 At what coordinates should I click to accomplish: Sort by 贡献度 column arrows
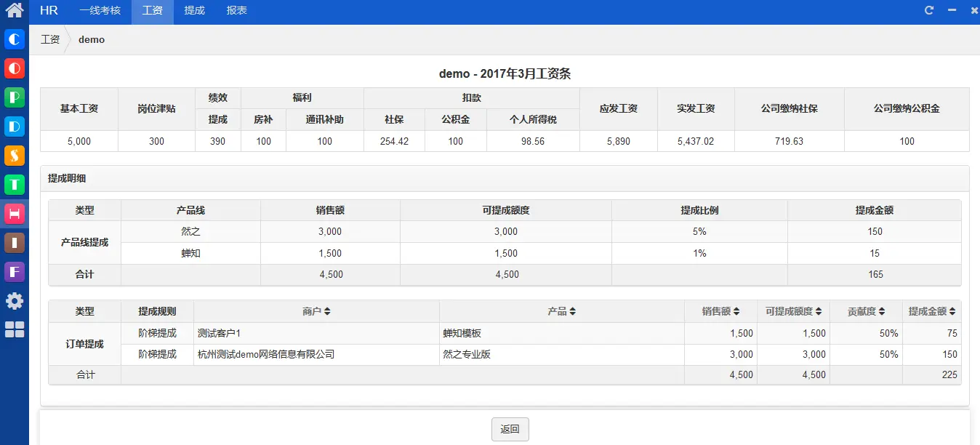pyautogui.click(x=882, y=311)
